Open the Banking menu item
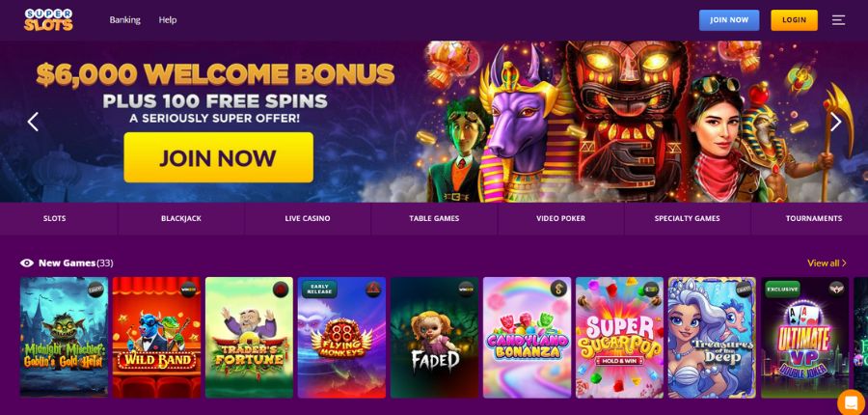Image resolution: width=868 pixels, height=415 pixels. (x=124, y=20)
